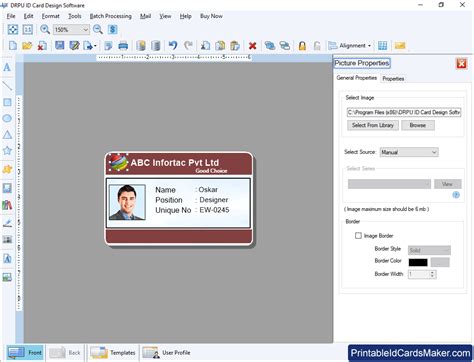Image resolution: width=474 pixels, height=362 pixels.
Task: Click the Border Width stepper arrows
Action: pos(432,274)
